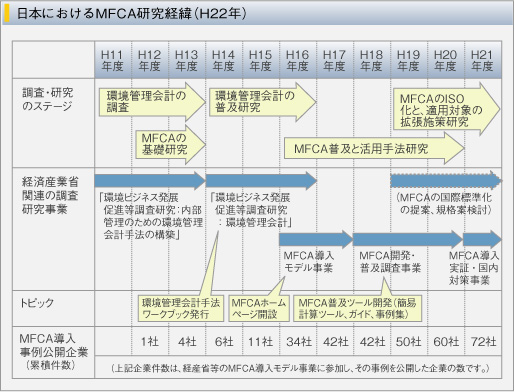Viewport: 515px width, 392px height.
Task: Click the MFCAの基礎研究 arrow
Action: point(170,144)
